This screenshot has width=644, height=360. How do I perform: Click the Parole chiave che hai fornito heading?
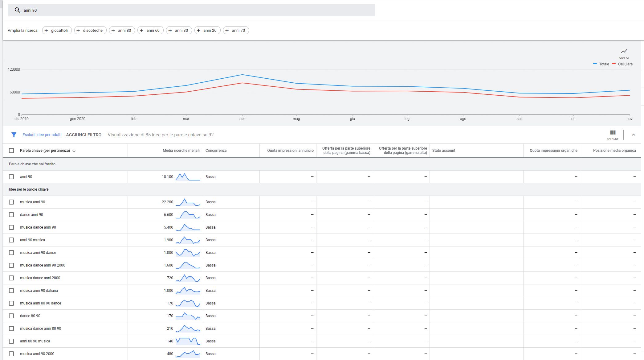coord(32,164)
